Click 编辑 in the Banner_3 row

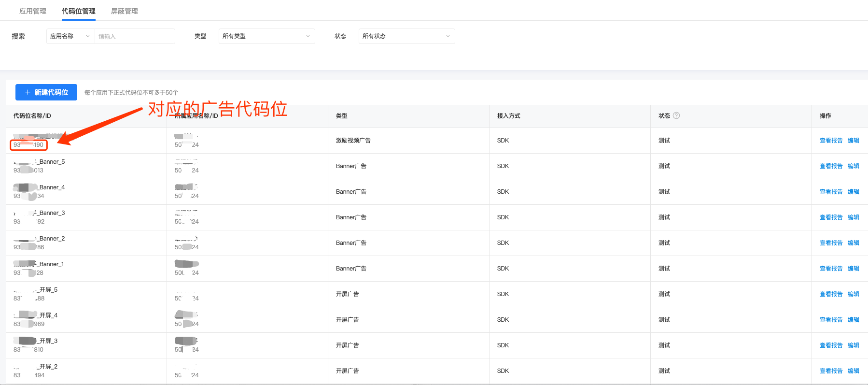coord(854,217)
